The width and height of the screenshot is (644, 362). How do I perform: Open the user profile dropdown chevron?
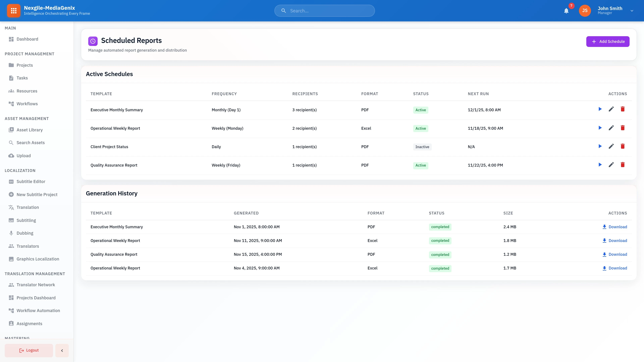pos(632,11)
